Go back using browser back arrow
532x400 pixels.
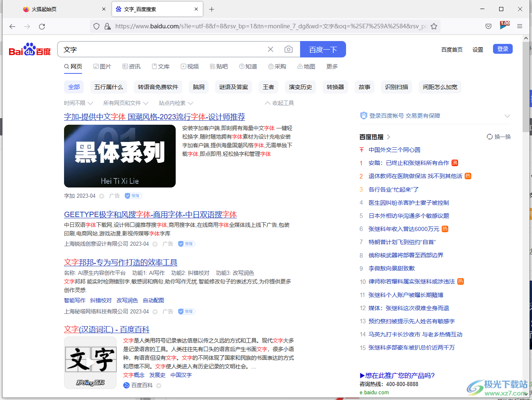click(x=12, y=26)
